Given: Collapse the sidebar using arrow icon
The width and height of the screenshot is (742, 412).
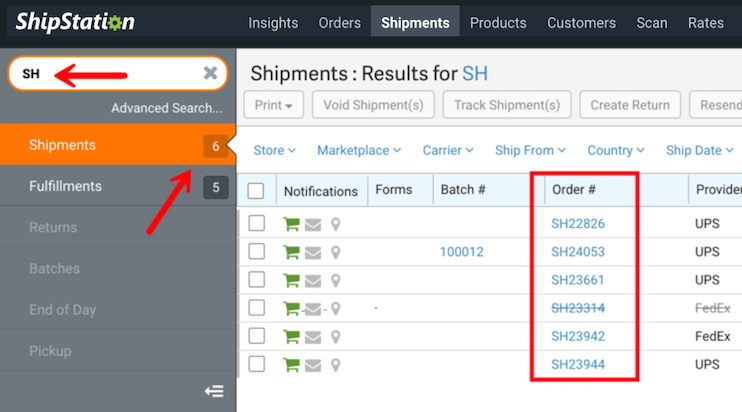Looking at the screenshot, I should coord(214,391).
